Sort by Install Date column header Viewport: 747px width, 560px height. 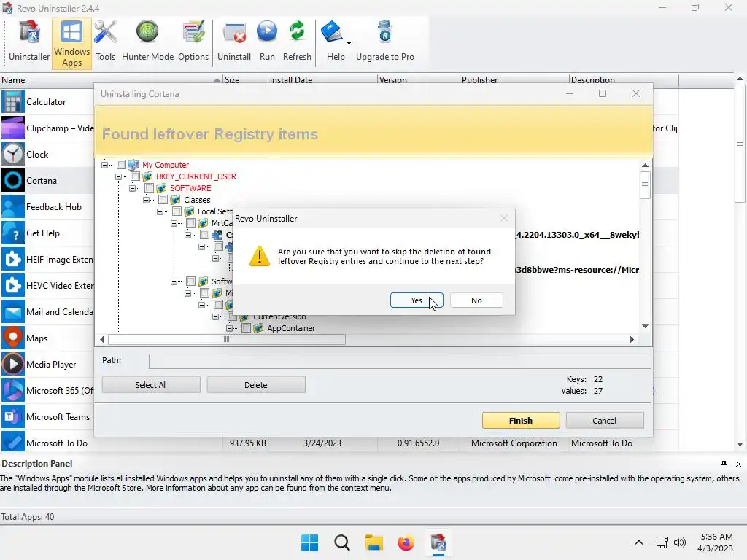coord(322,79)
